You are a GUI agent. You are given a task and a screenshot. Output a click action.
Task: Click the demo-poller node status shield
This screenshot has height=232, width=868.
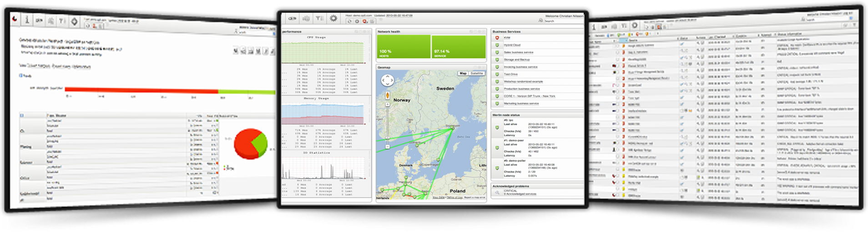[x=497, y=168]
